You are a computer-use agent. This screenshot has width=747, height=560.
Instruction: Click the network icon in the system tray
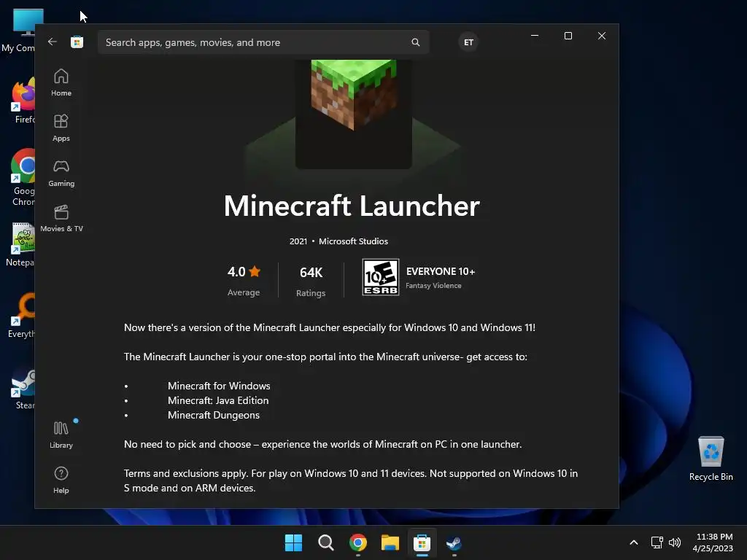tap(657, 542)
